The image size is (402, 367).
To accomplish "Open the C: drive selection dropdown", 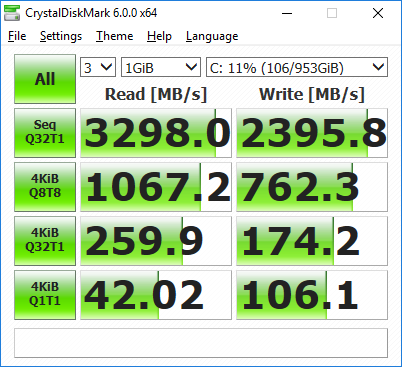I will pyautogui.click(x=297, y=67).
